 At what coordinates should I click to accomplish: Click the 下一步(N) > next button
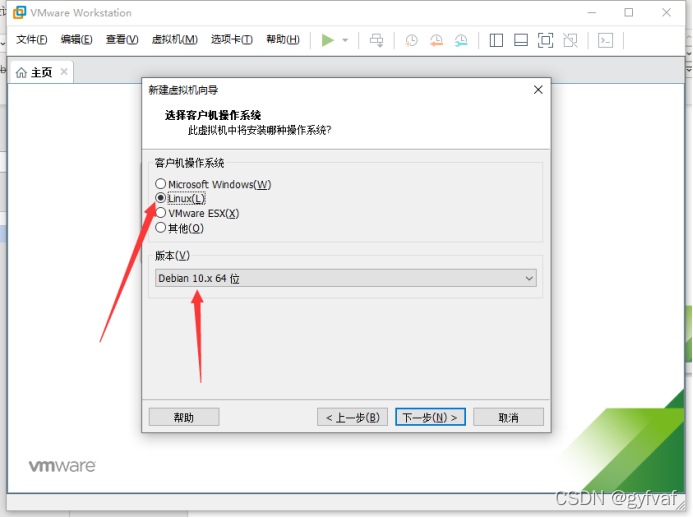coord(430,417)
